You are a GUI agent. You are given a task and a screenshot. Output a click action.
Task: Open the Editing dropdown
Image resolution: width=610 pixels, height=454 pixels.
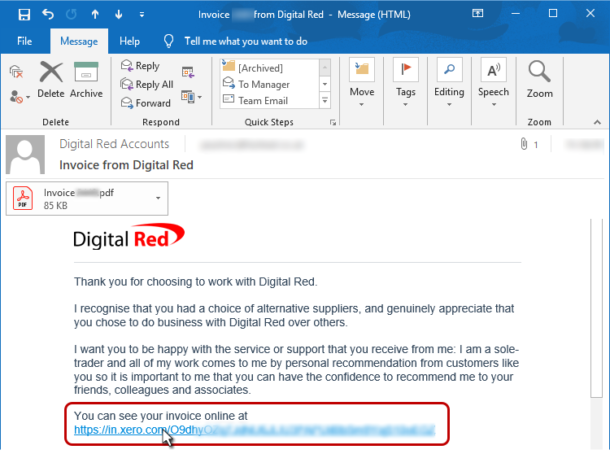click(449, 83)
